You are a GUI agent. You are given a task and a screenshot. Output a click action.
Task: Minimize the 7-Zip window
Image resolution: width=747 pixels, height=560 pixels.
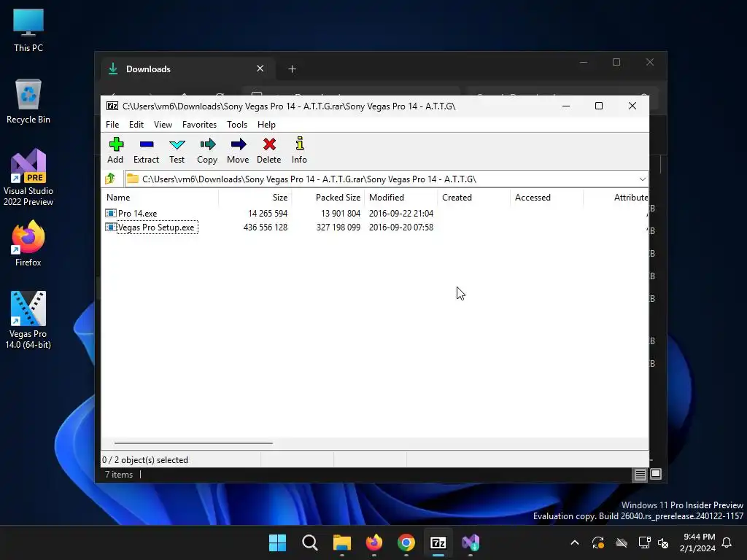click(566, 106)
